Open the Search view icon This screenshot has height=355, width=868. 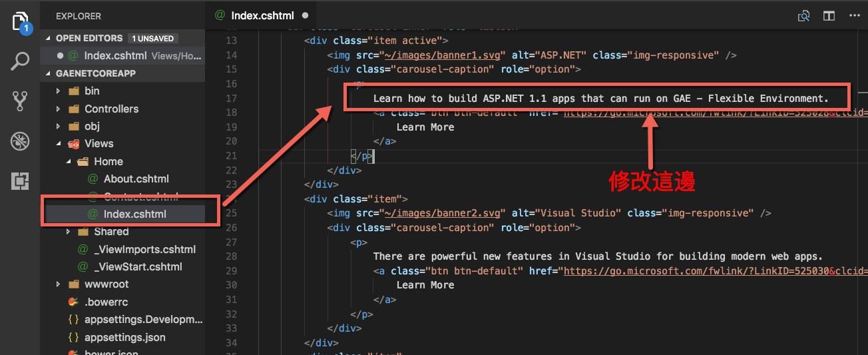pyautogui.click(x=21, y=61)
